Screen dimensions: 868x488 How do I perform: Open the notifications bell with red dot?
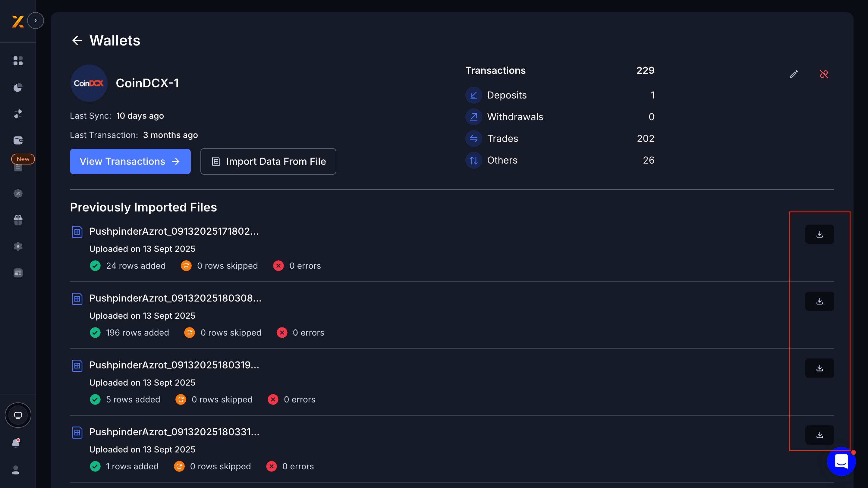(16, 443)
